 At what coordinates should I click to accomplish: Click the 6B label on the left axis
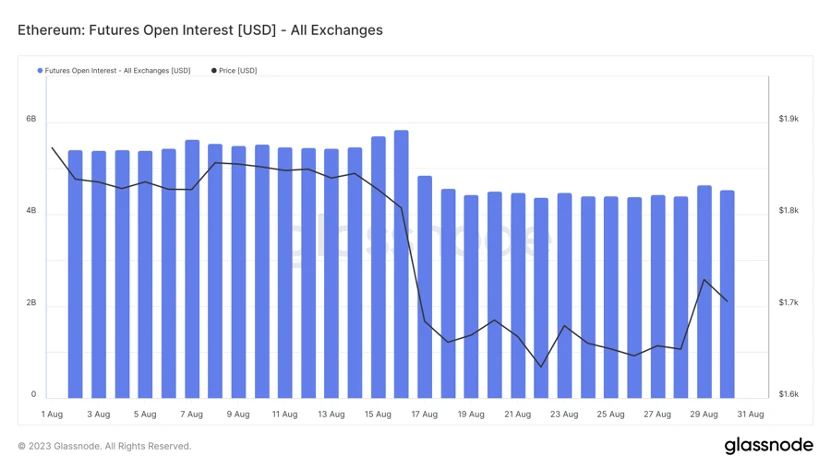[31, 119]
